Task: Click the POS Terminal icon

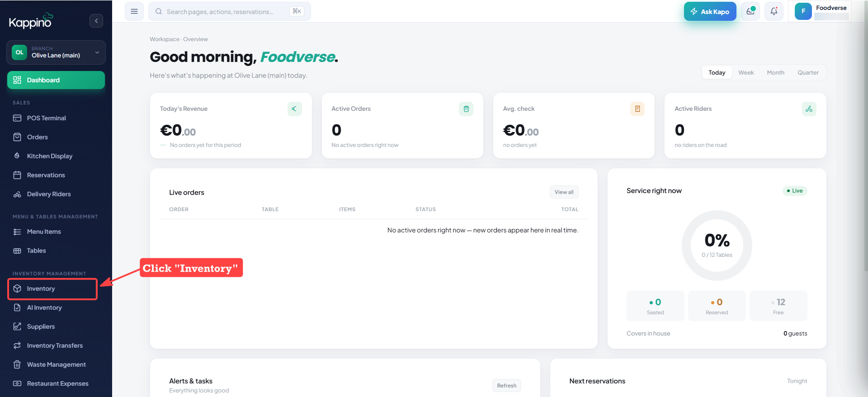Action: tap(17, 118)
